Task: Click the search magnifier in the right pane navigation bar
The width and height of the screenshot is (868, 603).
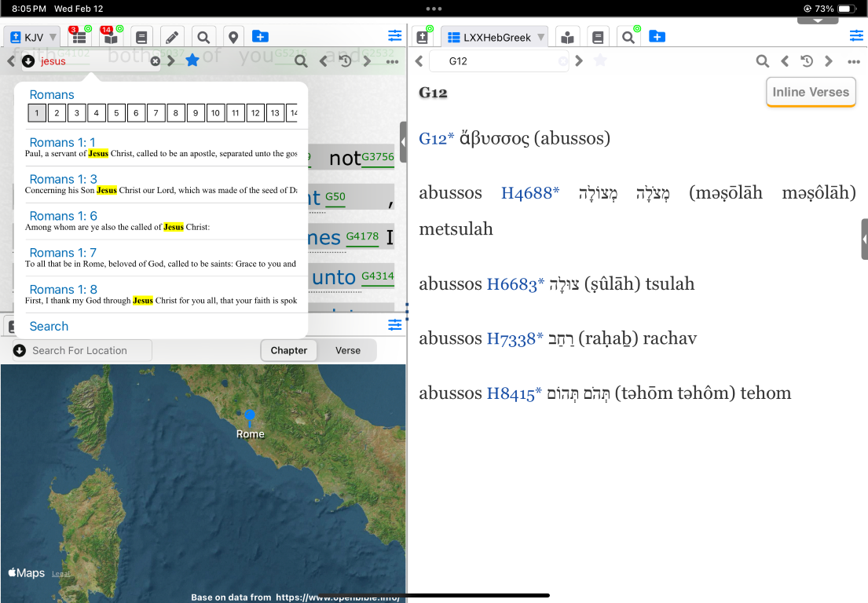Action: pyautogui.click(x=762, y=61)
